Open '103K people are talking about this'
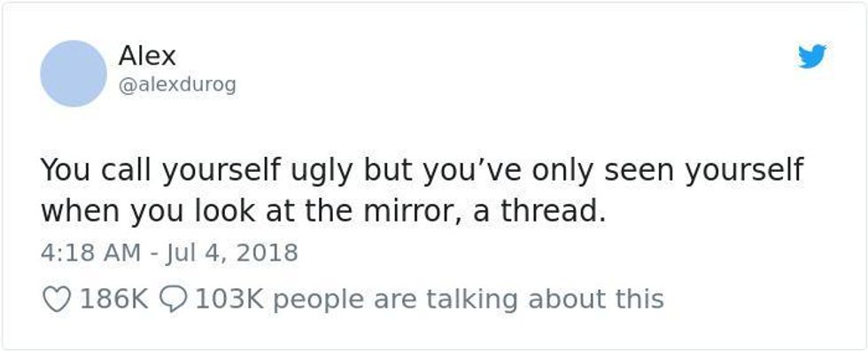Screen dimensions: 868x351 pos(429,300)
